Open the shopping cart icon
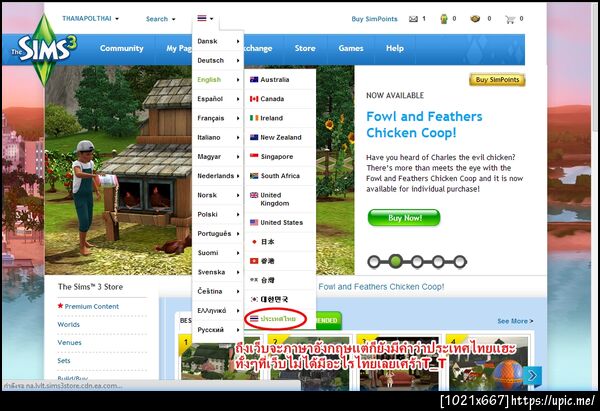The height and width of the screenshot is (411, 600). click(x=510, y=19)
